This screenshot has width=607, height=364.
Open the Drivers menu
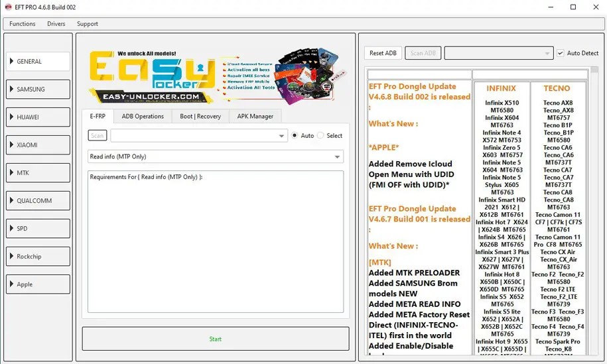point(56,24)
